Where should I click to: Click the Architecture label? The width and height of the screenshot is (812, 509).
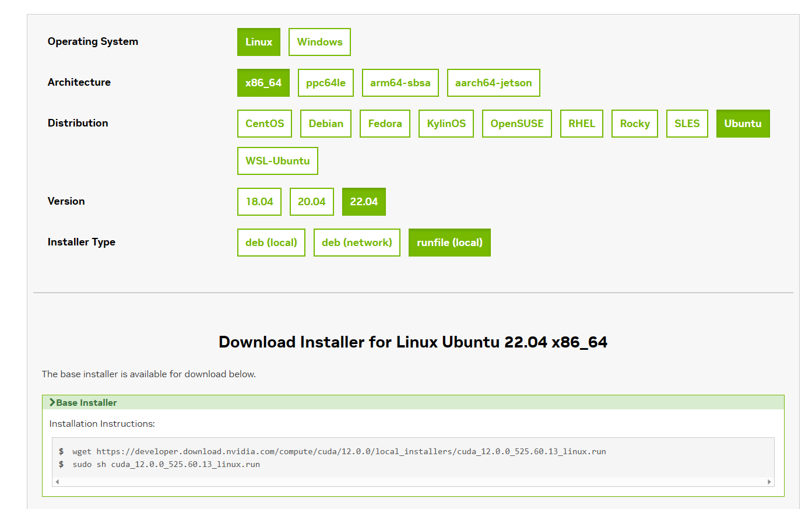79,82
